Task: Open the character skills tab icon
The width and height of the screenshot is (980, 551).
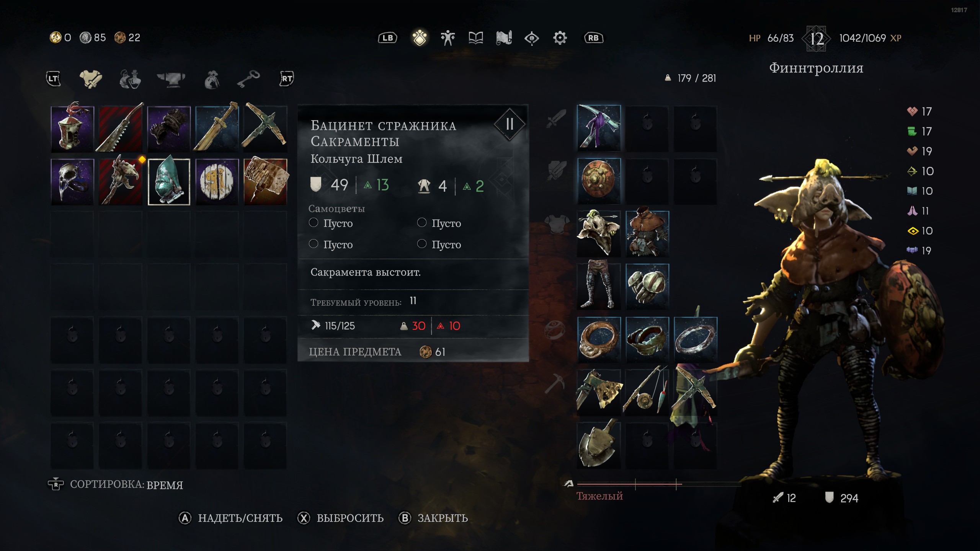Action: tap(448, 38)
